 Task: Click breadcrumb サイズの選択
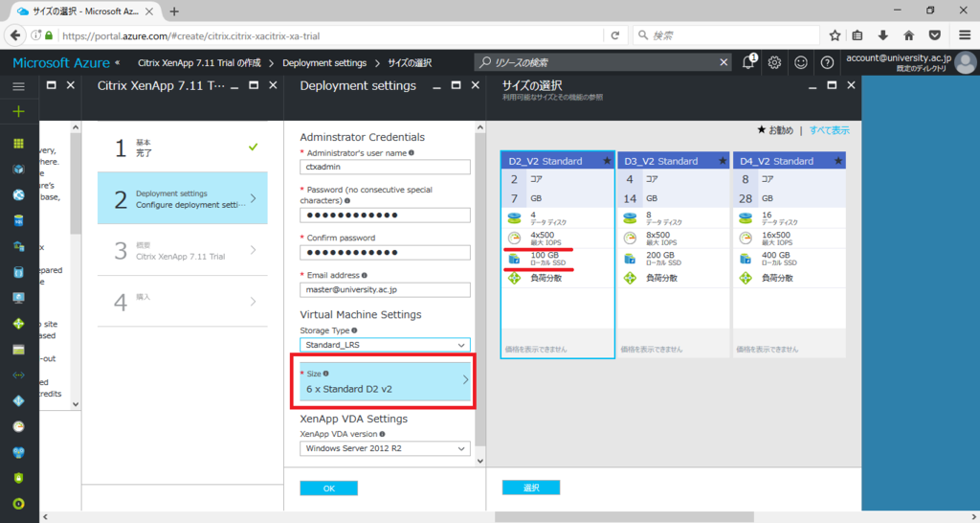point(410,62)
